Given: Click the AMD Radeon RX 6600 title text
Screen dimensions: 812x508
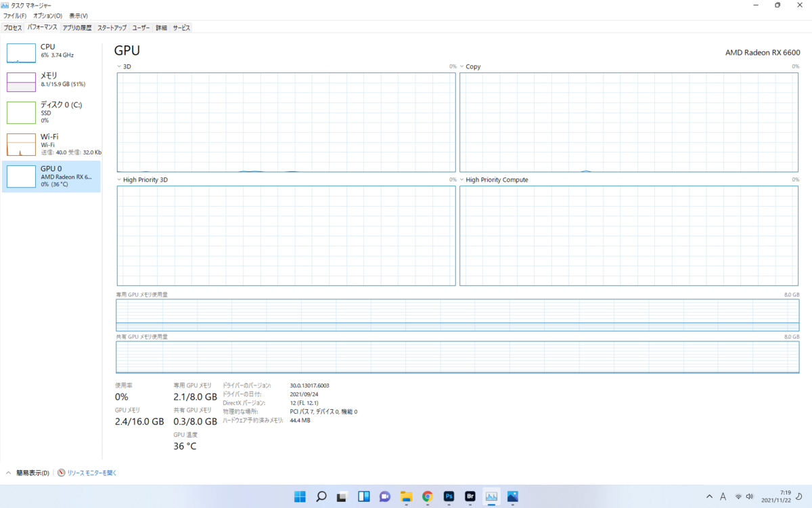Looking at the screenshot, I should tap(763, 52).
